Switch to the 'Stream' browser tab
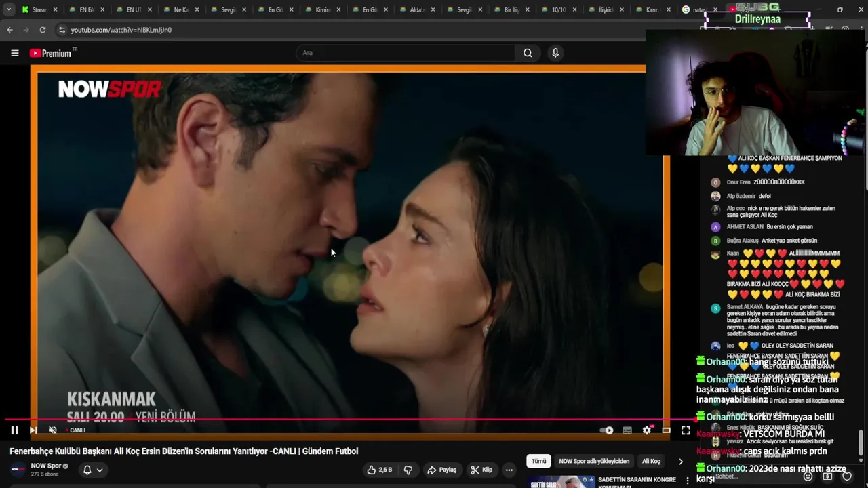The height and width of the screenshot is (488, 868). pyautogui.click(x=39, y=9)
